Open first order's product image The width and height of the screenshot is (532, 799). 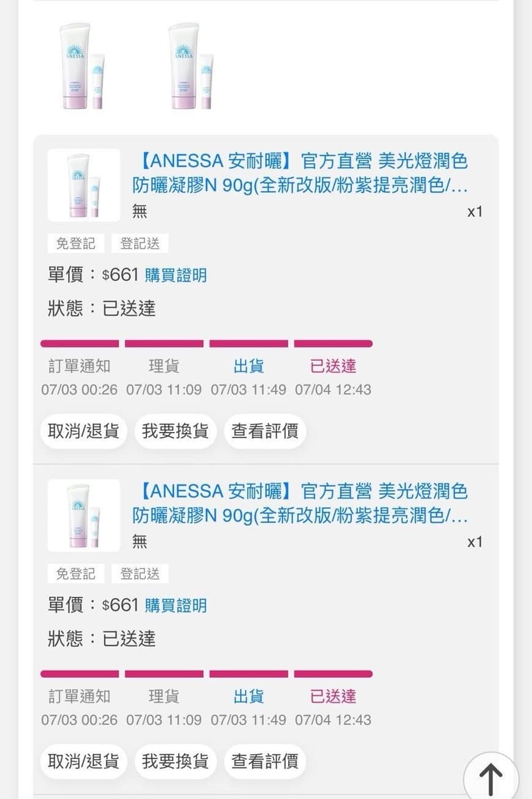(x=84, y=185)
